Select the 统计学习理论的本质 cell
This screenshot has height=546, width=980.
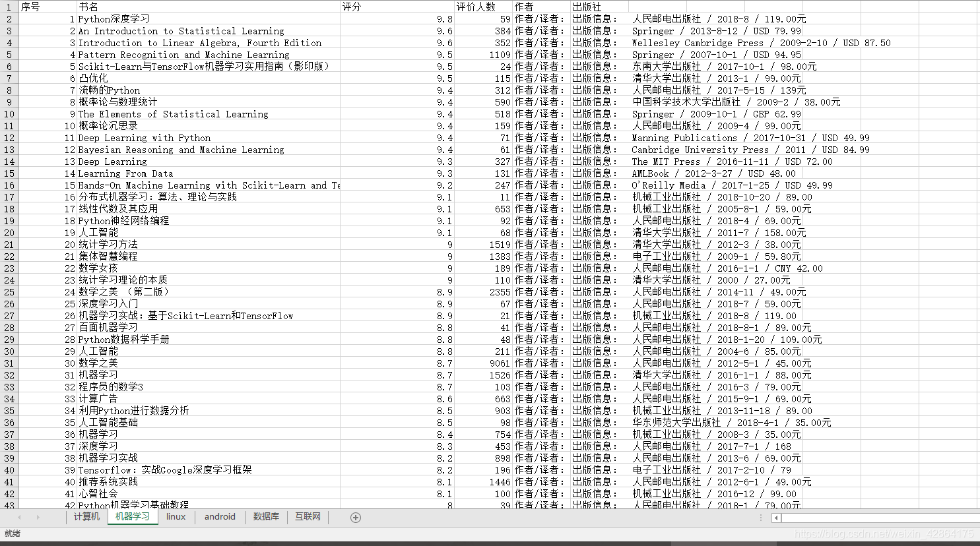click(209, 280)
